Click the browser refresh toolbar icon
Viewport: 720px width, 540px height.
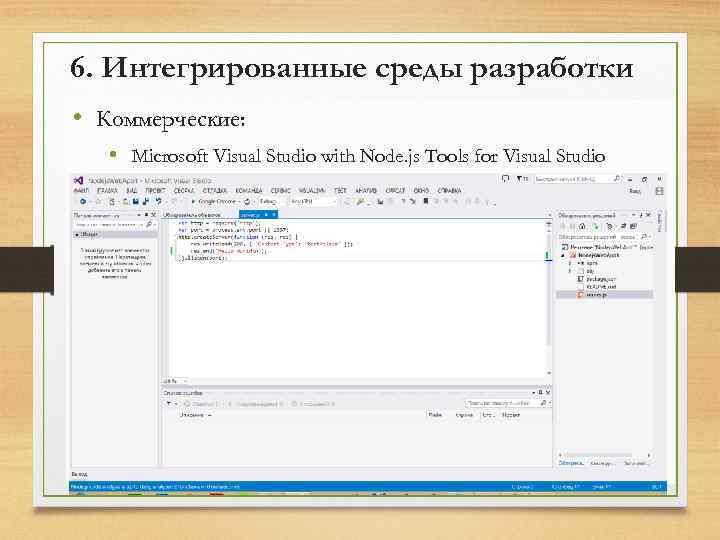pos(247,202)
